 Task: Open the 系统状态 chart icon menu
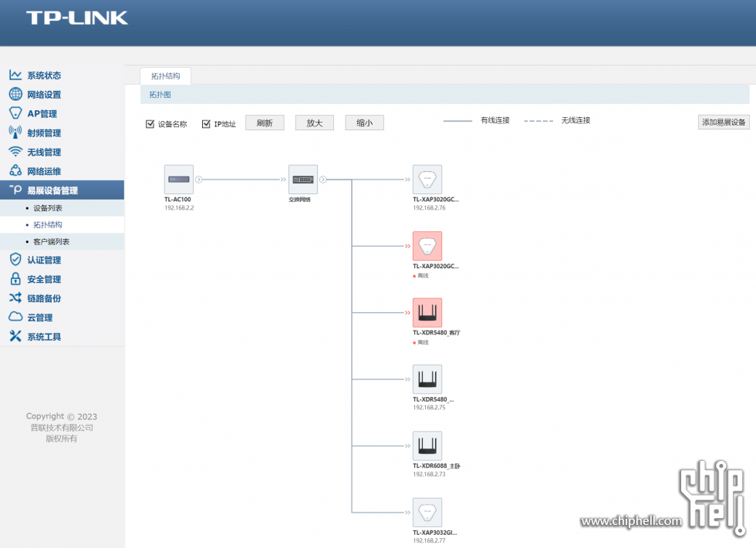[15, 75]
